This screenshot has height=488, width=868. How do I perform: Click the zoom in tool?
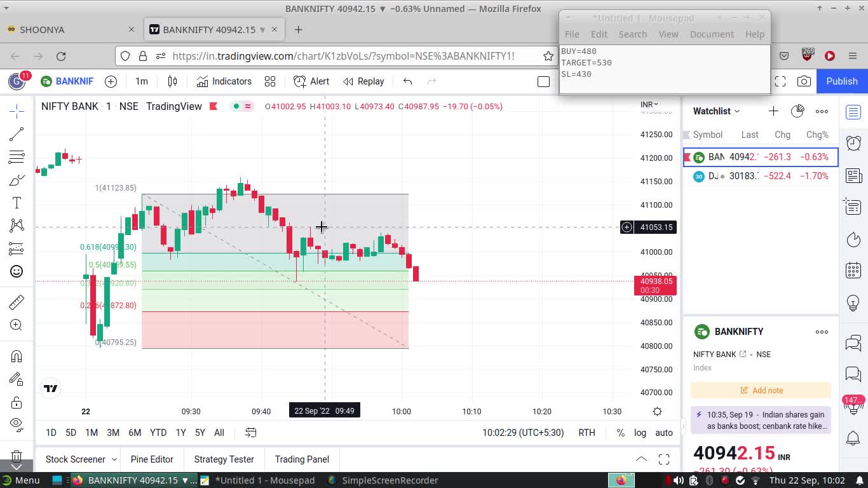click(x=17, y=325)
